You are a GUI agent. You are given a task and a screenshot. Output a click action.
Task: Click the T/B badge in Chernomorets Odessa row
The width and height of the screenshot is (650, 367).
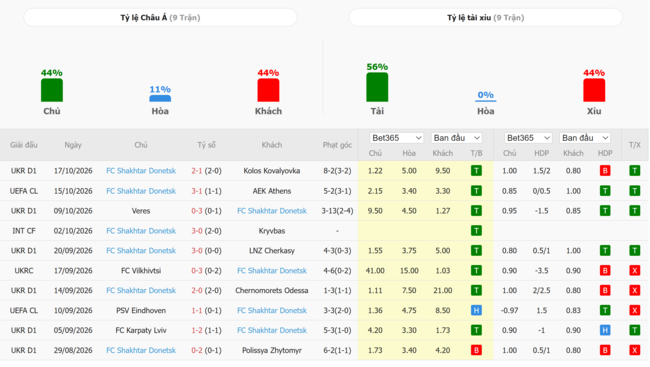tap(476, 290)
